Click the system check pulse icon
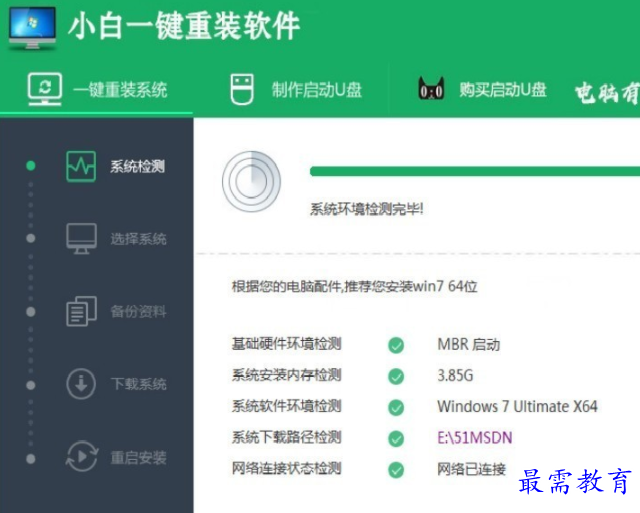Viewport: 640px width, 513px height. point(81,166)
